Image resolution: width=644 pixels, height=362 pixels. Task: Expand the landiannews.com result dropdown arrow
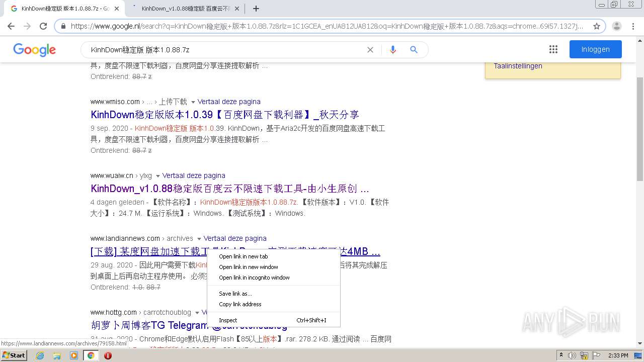(199, 239)
